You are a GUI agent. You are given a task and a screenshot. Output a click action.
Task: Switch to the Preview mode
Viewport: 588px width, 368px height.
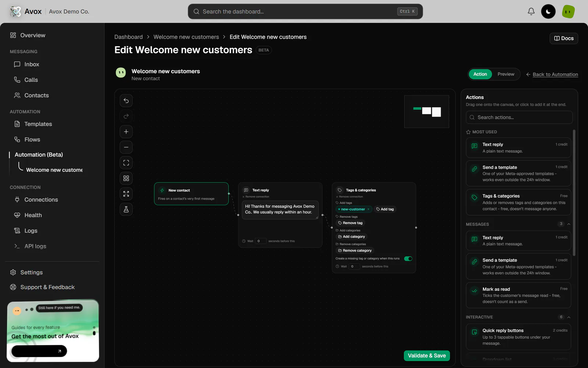click(506, 74)
